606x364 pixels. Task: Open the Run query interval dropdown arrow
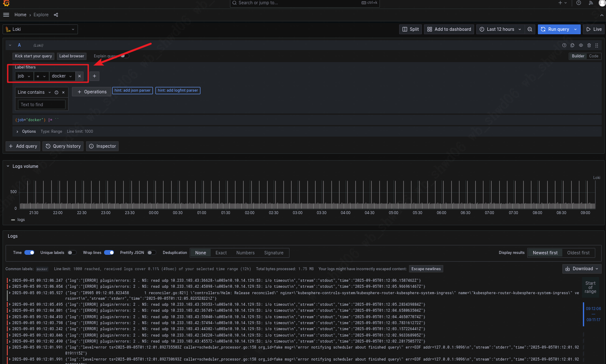576,29
